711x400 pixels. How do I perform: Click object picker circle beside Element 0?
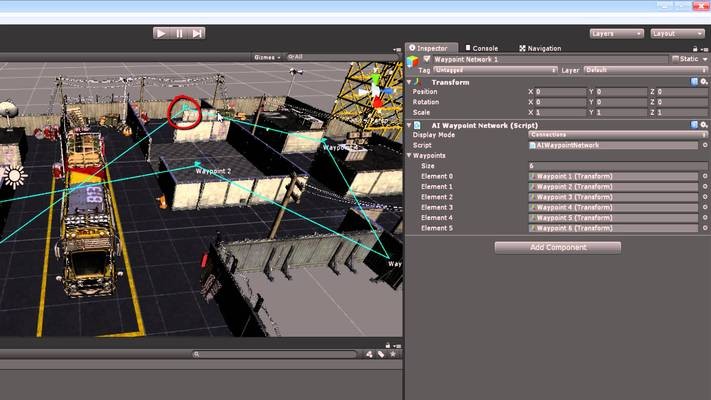click(x=703, y=176)
